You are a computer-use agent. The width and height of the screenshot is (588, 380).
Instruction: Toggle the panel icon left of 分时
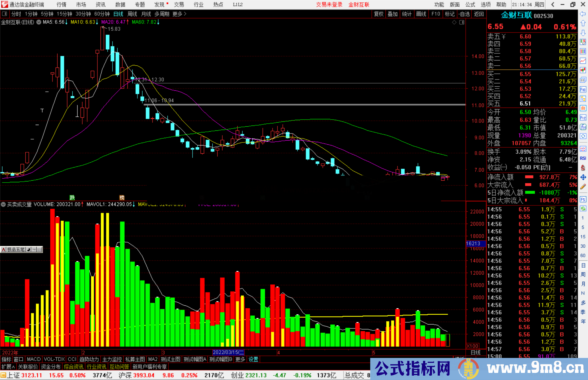coord(5,14)
